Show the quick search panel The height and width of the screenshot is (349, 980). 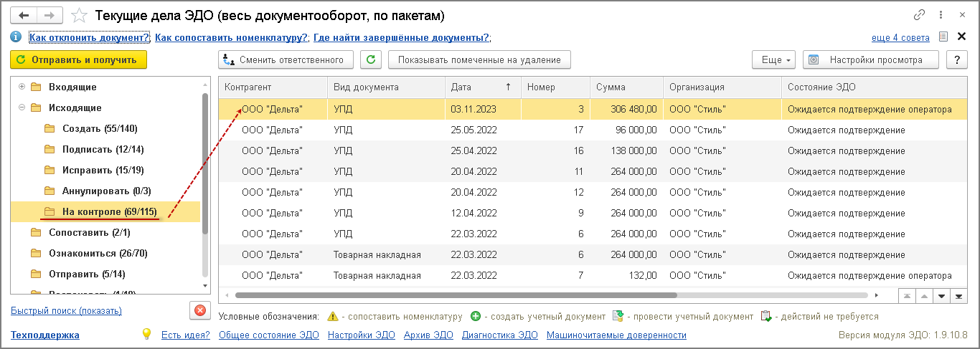pyautogui.click(x=66, y=310)
